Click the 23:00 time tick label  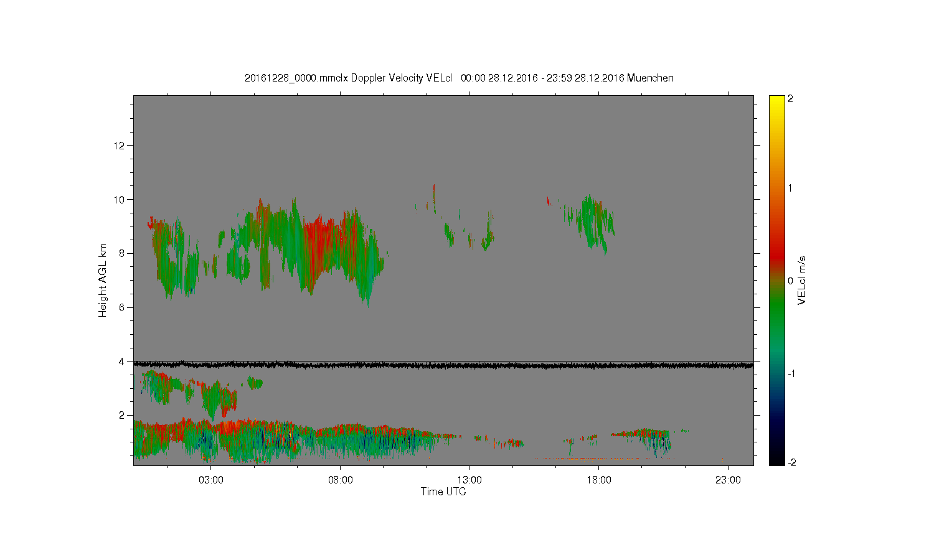coord(728,480)
